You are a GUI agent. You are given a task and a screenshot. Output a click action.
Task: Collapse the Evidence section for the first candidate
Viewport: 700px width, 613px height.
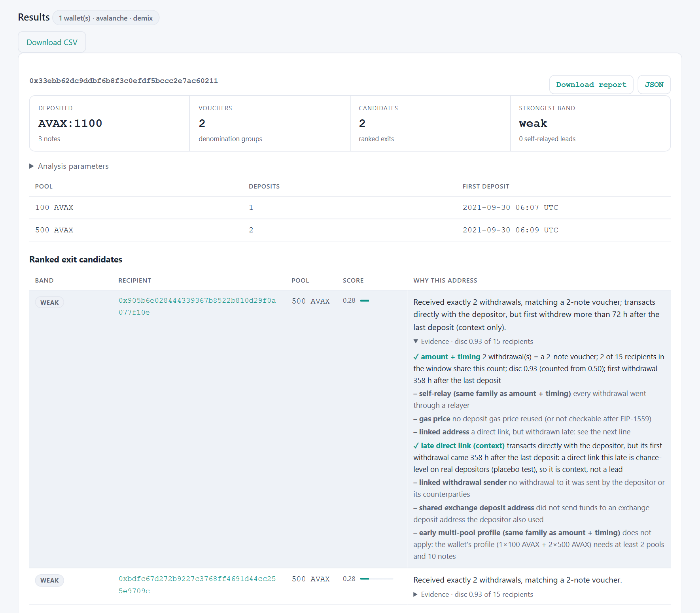click(x=473, y=341)
